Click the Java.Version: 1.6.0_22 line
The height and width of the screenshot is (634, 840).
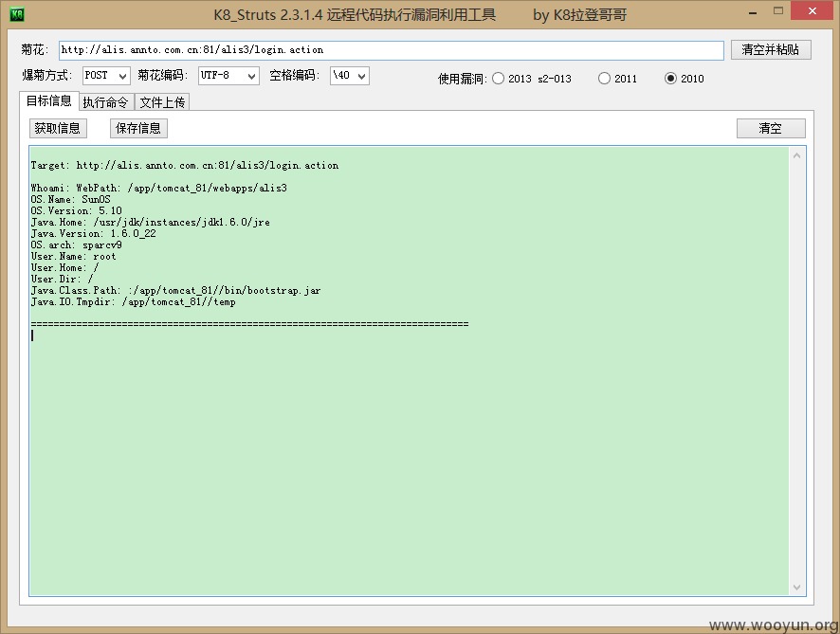tap(93, 233)
